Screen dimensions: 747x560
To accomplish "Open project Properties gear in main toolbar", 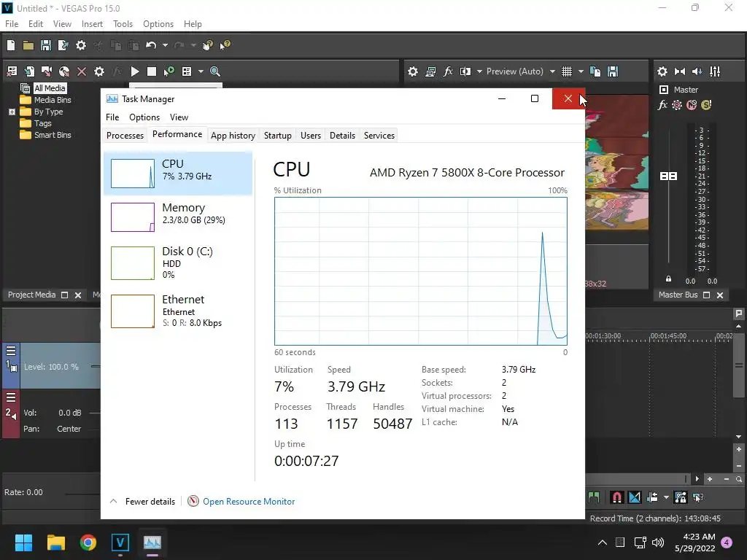I will [81, 45].
